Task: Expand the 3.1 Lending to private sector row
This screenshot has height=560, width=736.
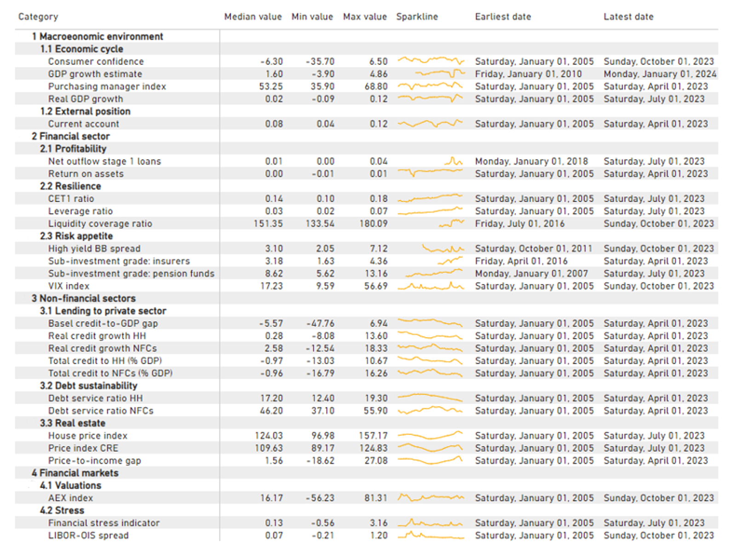Action: [x=103, y=311]
